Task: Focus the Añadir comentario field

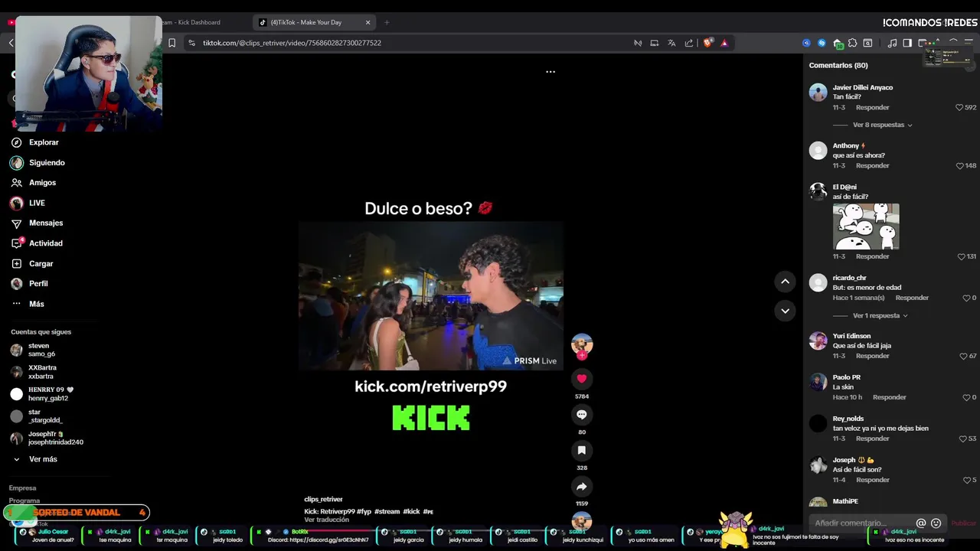Action: coord(861,523)
